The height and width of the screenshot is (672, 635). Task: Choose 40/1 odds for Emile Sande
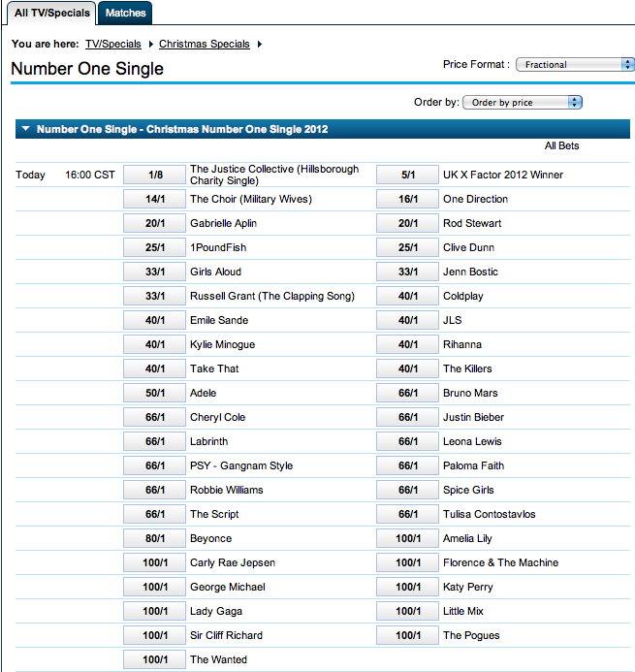coord(155,320)
